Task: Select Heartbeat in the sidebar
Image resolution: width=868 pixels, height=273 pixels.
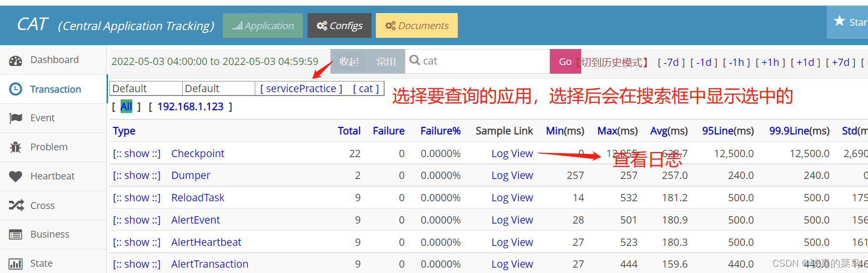Action: (x=52, y=176)
